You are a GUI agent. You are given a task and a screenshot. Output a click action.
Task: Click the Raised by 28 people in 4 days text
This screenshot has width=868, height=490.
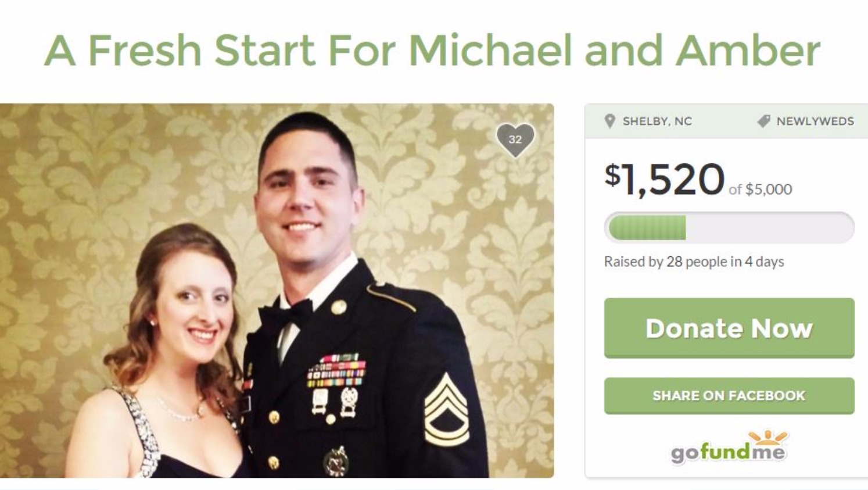pyautogui.click(x=694, y=262)
